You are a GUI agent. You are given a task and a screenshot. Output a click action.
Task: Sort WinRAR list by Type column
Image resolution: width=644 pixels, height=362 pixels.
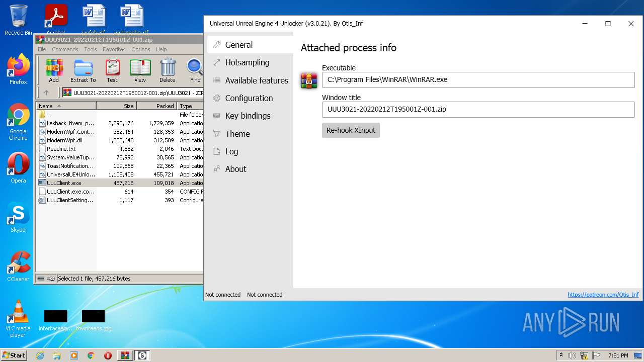(x=190, y=106)
